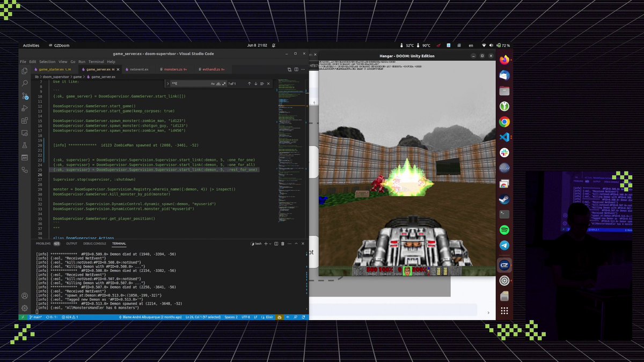This screenshot has width=644, height=362.
Task: Change file encoding UTF-8
Action: tap(246, 317)
